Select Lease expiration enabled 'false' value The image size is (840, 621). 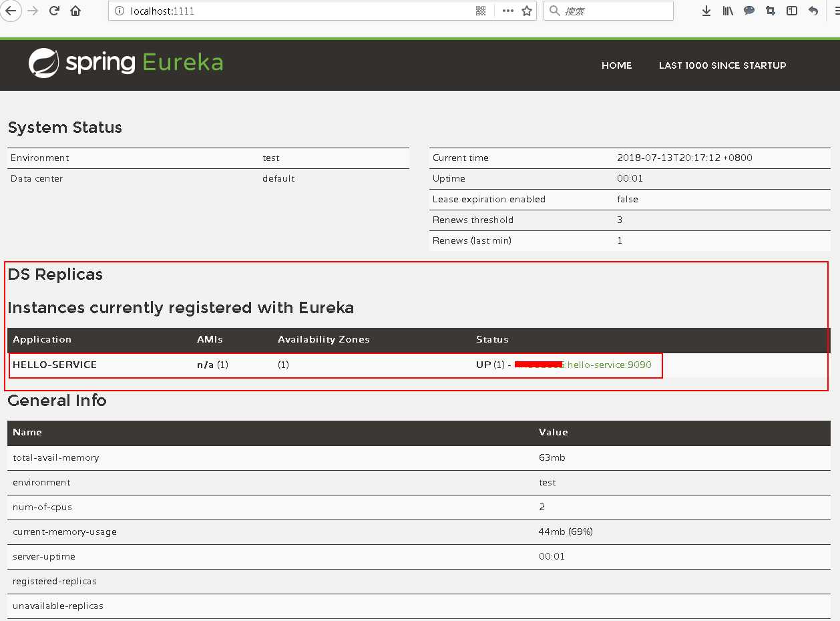[628, 200]
